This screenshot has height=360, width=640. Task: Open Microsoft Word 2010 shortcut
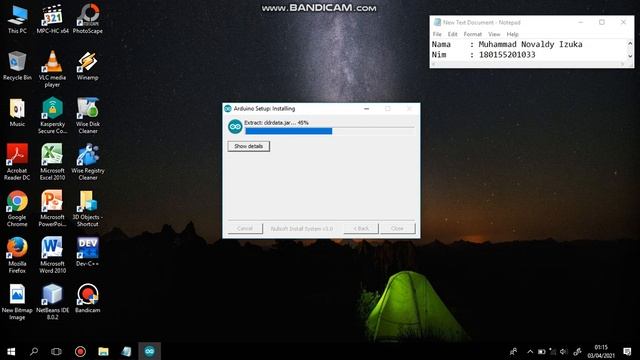pos(52,255)
